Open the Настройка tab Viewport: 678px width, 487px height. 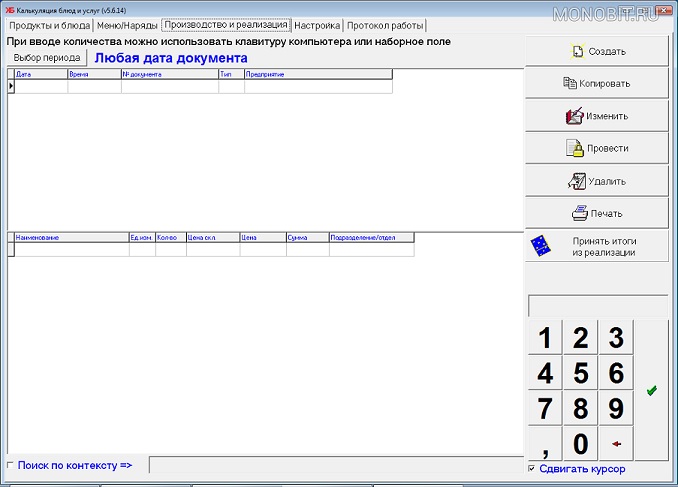coord(317,25)
